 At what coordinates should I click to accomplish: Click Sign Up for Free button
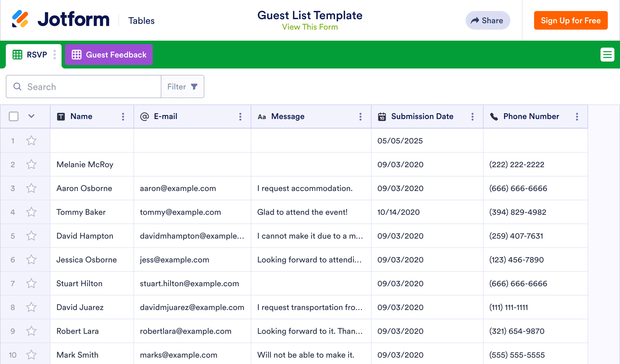571,20
